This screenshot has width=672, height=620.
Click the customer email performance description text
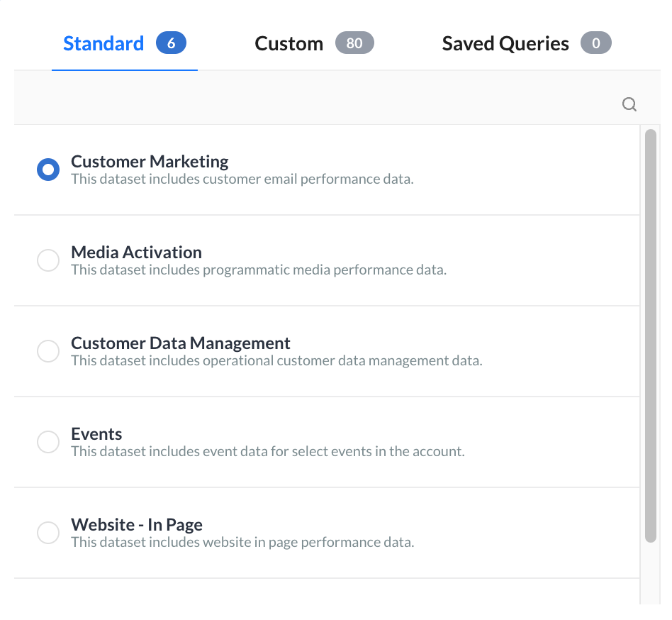pos(242,179)
